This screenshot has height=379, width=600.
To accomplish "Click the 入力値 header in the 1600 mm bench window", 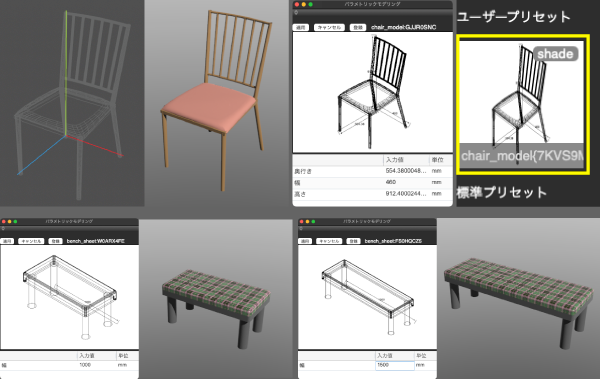I will 385,356.
